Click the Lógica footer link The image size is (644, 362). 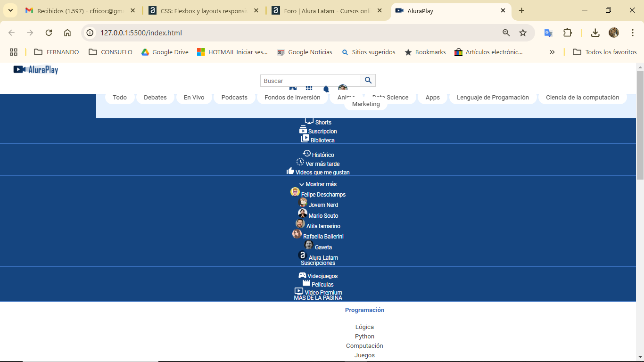pyautogui.click(x=364, y=327)
